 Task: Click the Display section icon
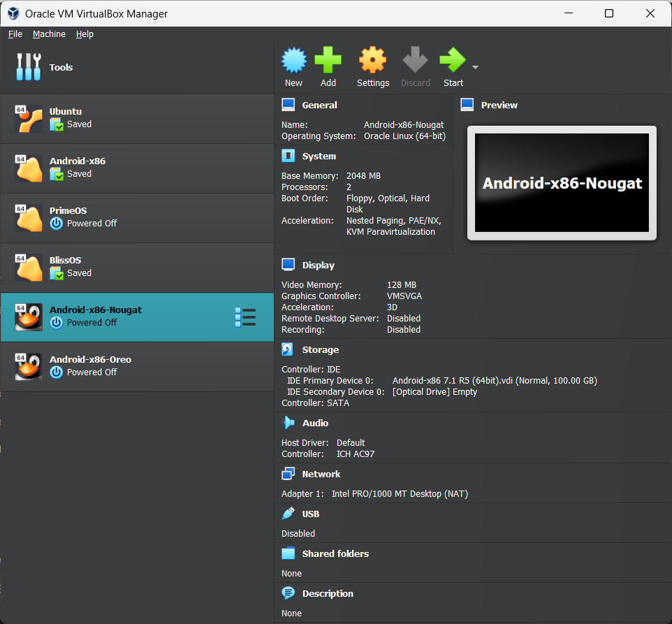tap(288, 265)
